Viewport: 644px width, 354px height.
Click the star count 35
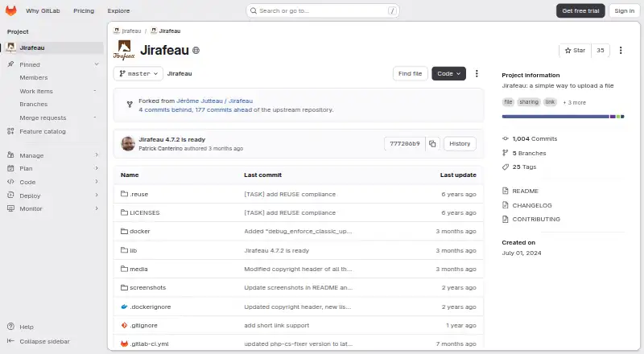coord(600,50)
